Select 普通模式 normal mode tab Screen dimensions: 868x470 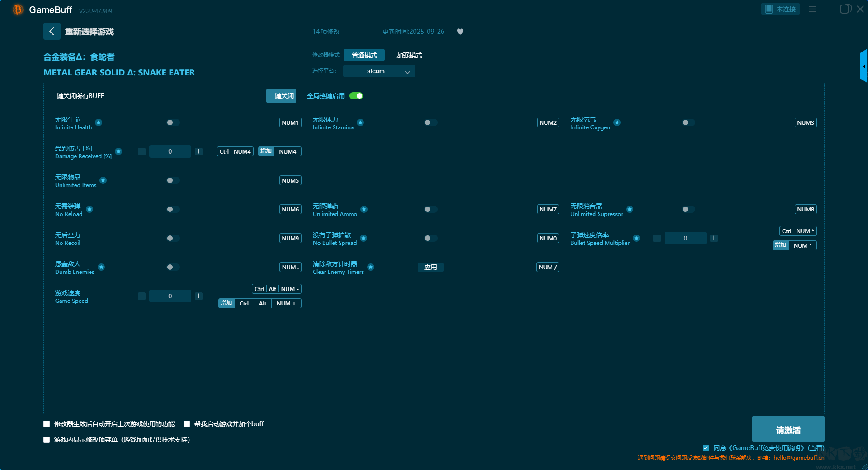point(364,55)
